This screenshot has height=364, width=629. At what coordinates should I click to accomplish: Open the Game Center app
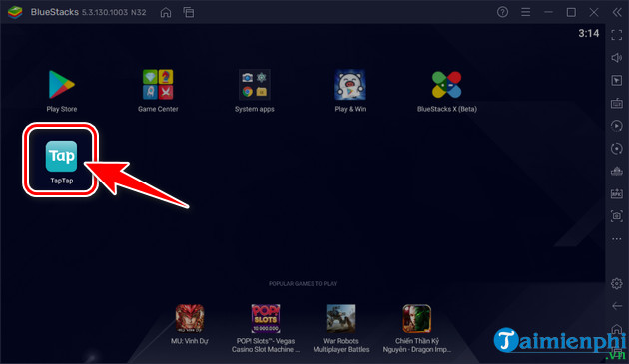[x=158, y=84]
